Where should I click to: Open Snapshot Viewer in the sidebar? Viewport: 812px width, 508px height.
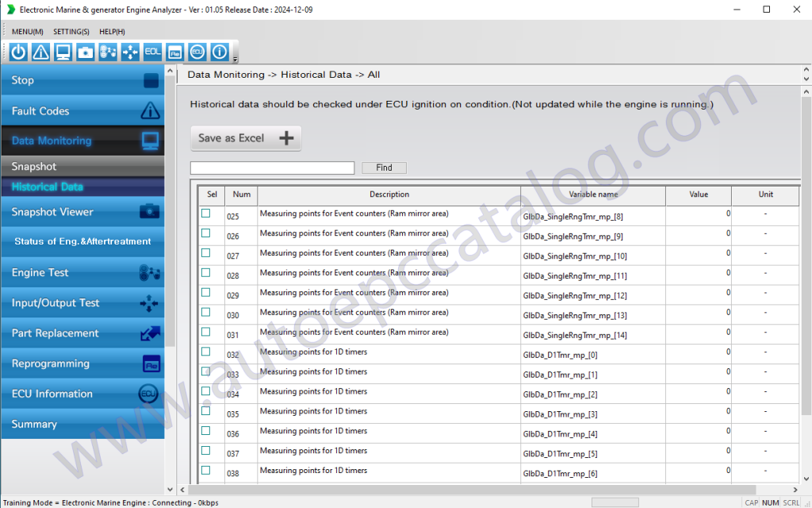(x=82, y=211)
